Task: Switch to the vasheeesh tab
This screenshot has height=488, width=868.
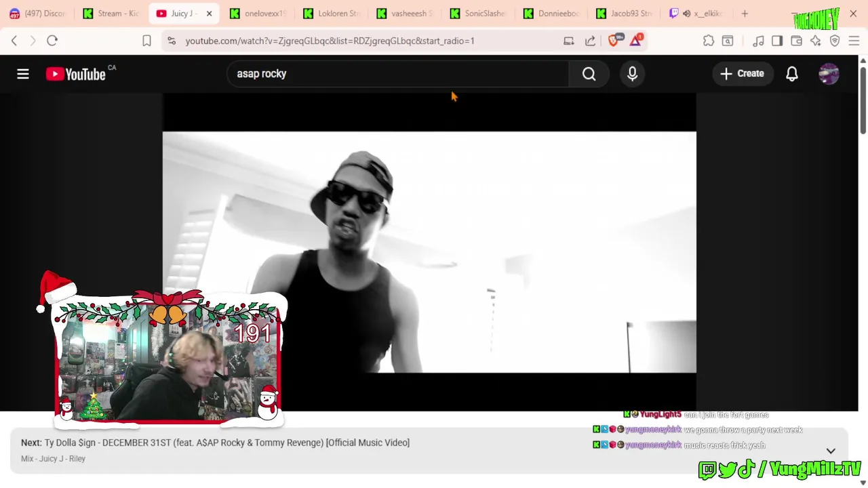Action: [404, 14]
